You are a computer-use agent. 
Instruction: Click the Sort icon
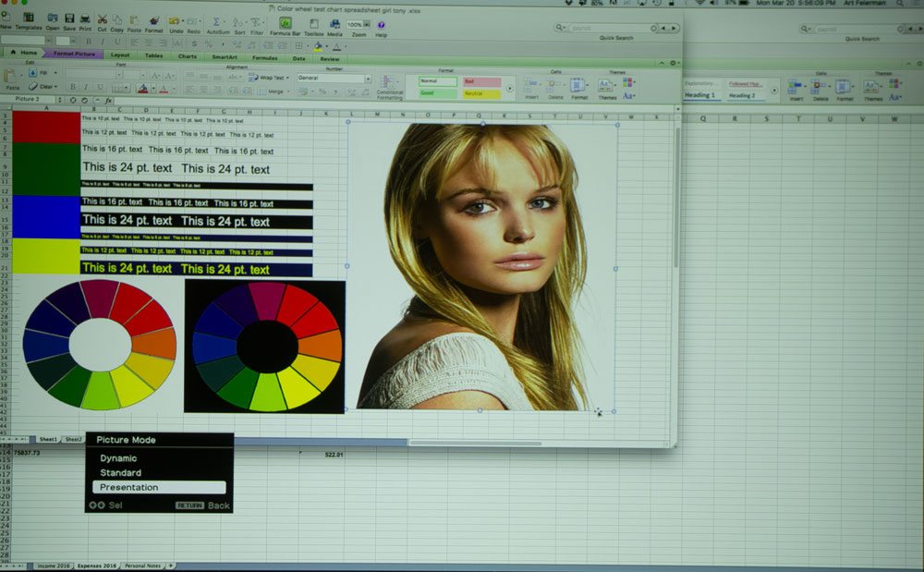[238, 23]
